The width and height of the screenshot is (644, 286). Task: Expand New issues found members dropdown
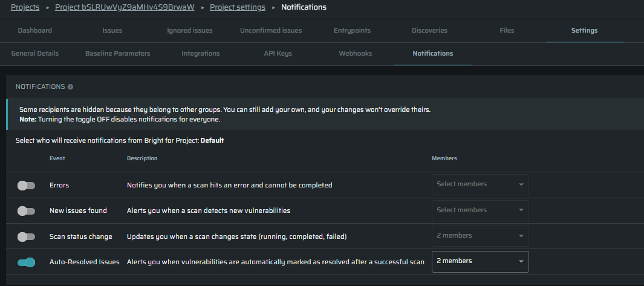480,210
